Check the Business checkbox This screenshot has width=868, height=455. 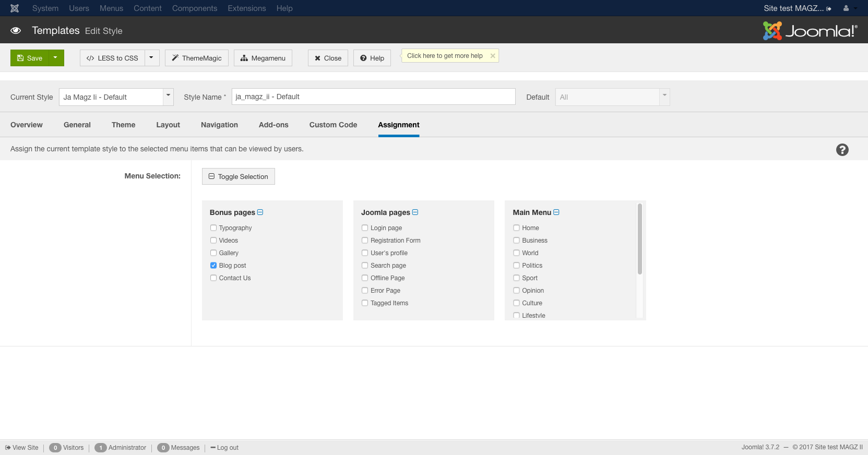[x=516, y=240]
